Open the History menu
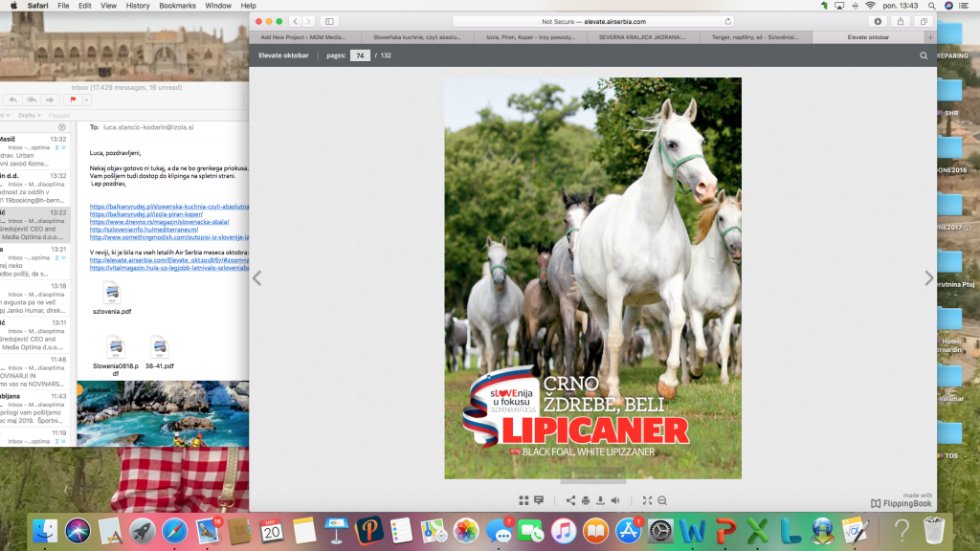Screen dimensions: 980x551 [x=138, y=6]
